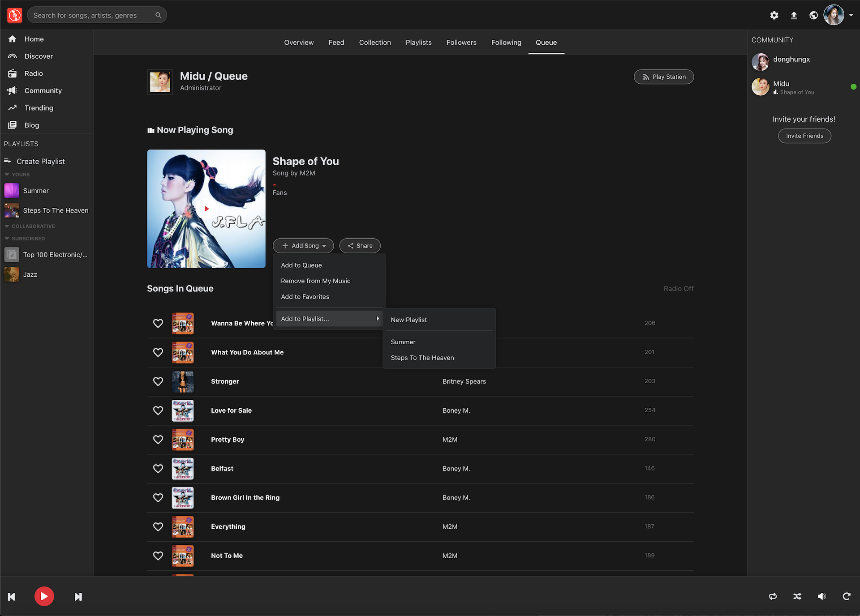Open the settings gear in the top bar
This screenshot has width=860, height=616.
tap(774, 15)
